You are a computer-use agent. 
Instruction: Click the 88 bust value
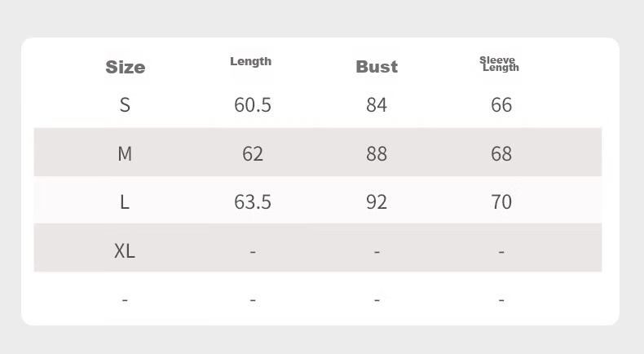(377, 154)
